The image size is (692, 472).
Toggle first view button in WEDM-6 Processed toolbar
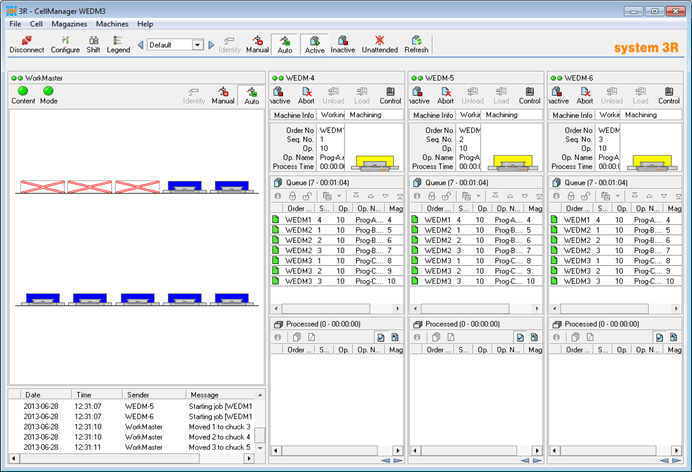tap(659, 337)
